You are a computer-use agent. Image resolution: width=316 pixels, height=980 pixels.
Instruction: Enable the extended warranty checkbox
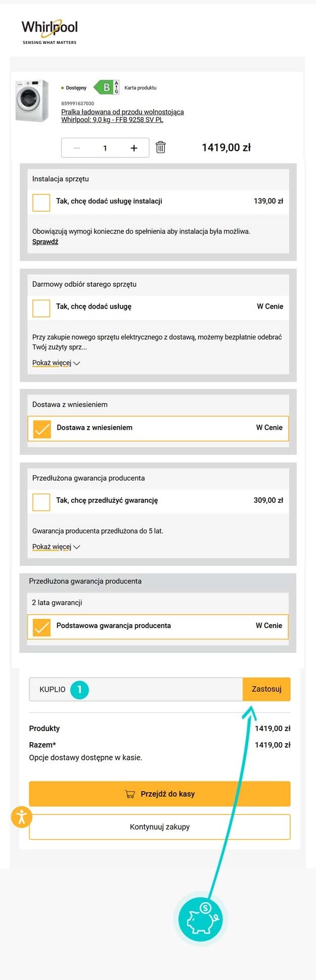click(x=41, y=501)
